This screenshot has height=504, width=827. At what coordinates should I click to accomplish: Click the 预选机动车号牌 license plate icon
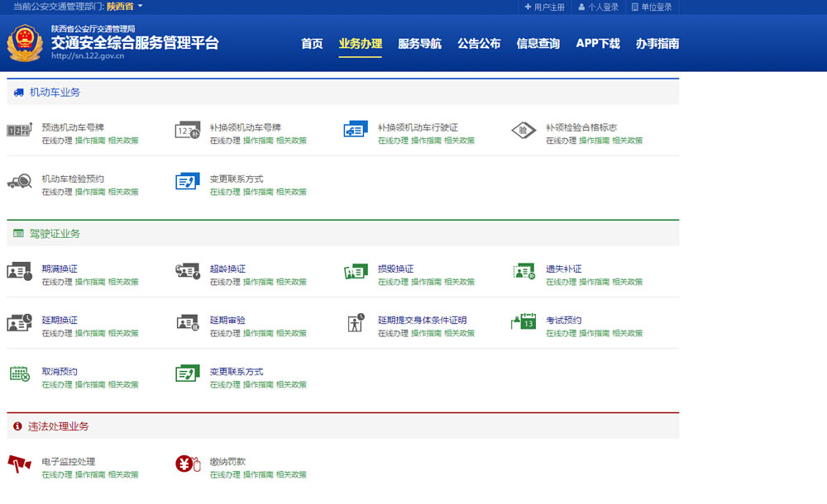coord(19,131)
